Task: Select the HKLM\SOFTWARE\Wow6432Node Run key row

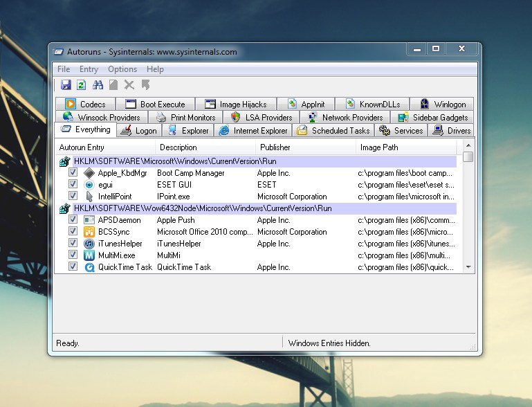Action: point(265,208)
